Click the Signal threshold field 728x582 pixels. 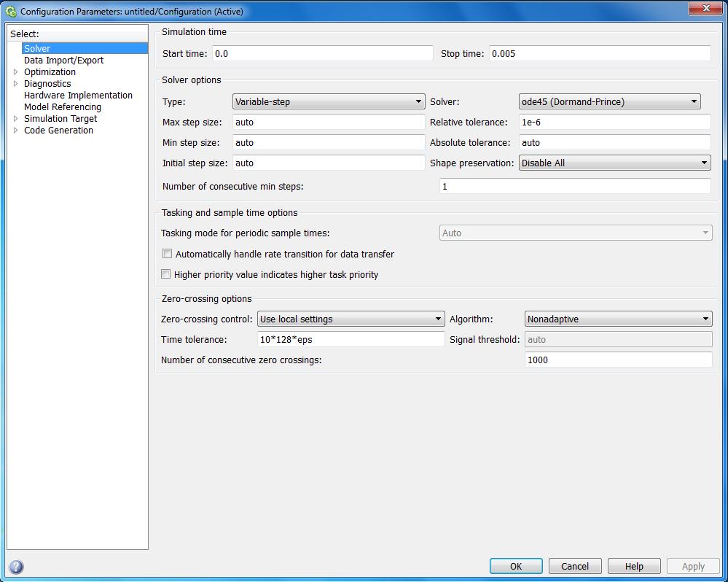619,340
